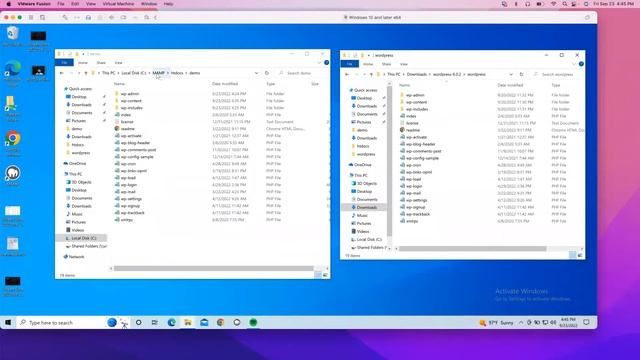640x360 pixels.
Task: Expand the ribbon in the wordpress window
Action: [574, 64]
